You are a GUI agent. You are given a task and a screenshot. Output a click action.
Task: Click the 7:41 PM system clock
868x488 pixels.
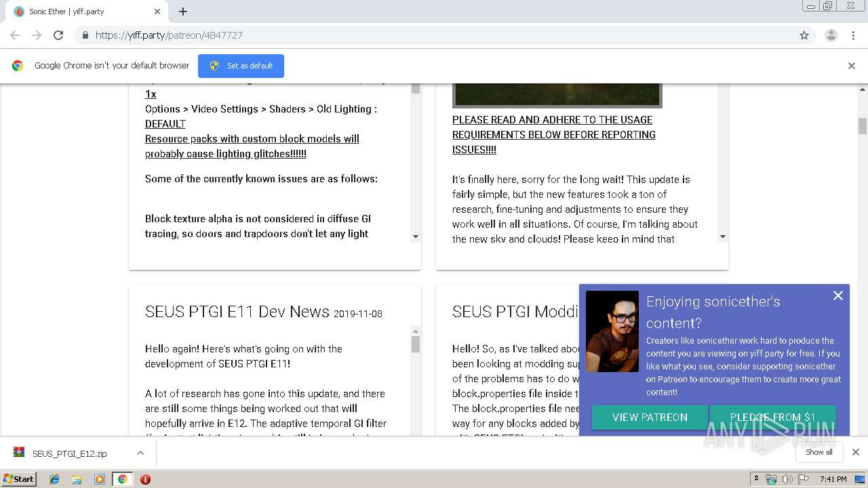click(x=833, y=479)
